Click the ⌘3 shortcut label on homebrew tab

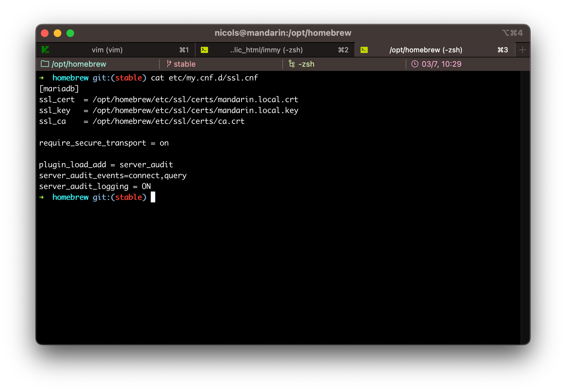pyautogui.click(x=503, y=50)
